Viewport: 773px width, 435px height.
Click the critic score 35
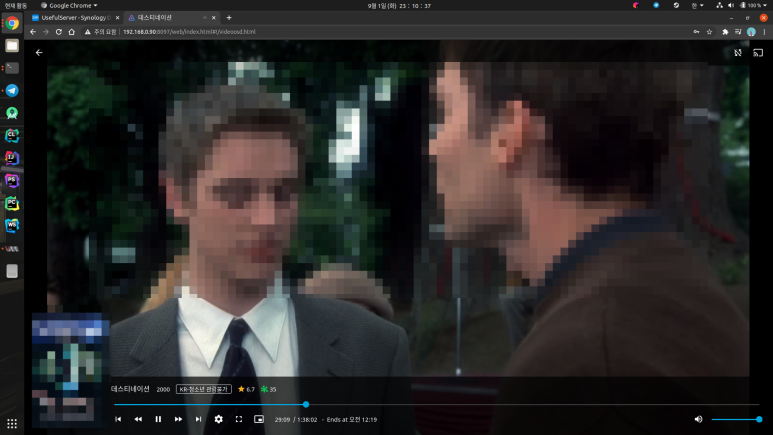click(269, 389)
